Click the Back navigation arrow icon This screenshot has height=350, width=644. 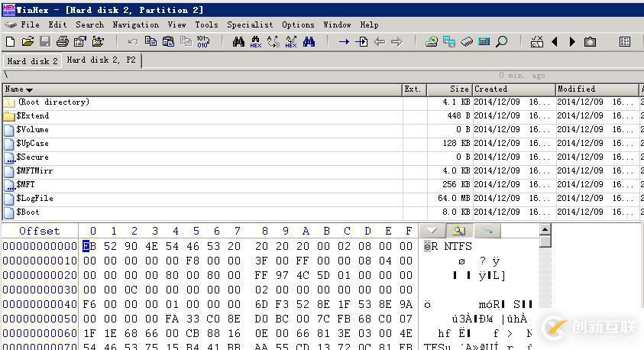point(380,41)
